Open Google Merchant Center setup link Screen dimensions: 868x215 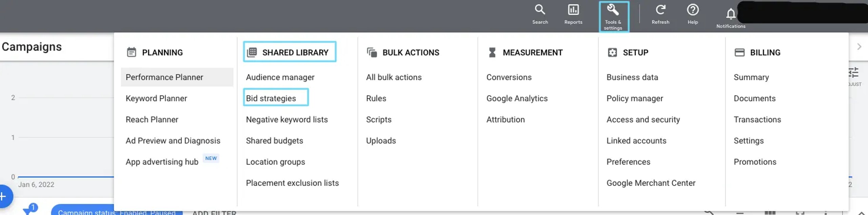click(x=651, y=183)
